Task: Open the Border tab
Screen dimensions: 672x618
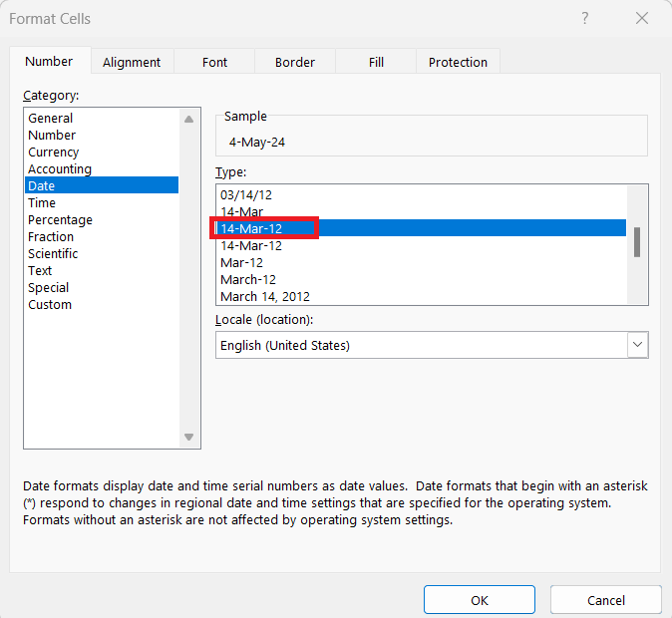Action: click(295, 62)
